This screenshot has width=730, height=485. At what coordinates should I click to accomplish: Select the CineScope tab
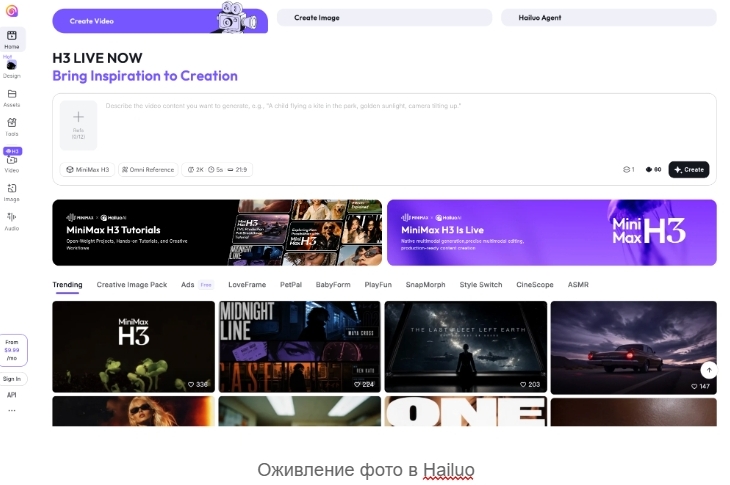pyautogui.click(x=534, y=284)
